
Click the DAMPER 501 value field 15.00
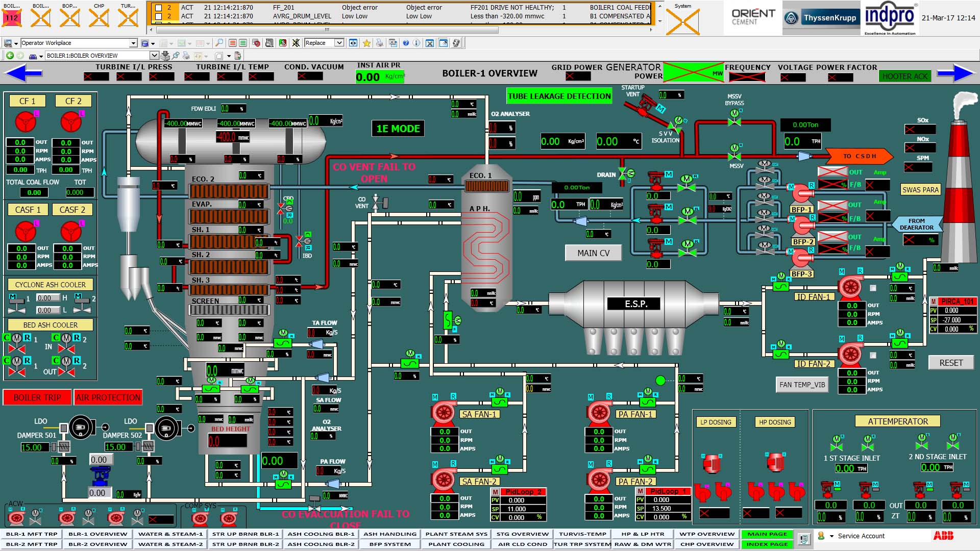[34, 447]
